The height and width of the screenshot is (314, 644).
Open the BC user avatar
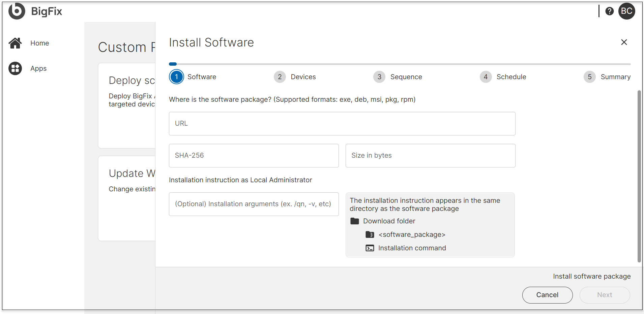tap(627, 11)
